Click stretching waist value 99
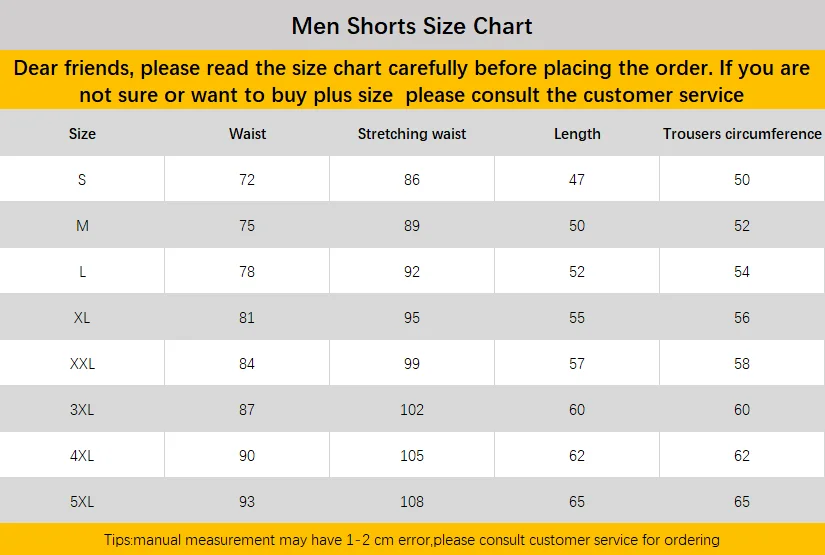This screenshot has width=825, height=555. (412, 364)
